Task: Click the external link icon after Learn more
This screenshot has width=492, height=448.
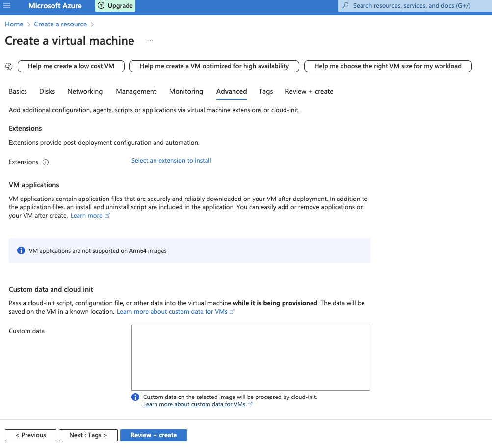Action: [107, 215]
